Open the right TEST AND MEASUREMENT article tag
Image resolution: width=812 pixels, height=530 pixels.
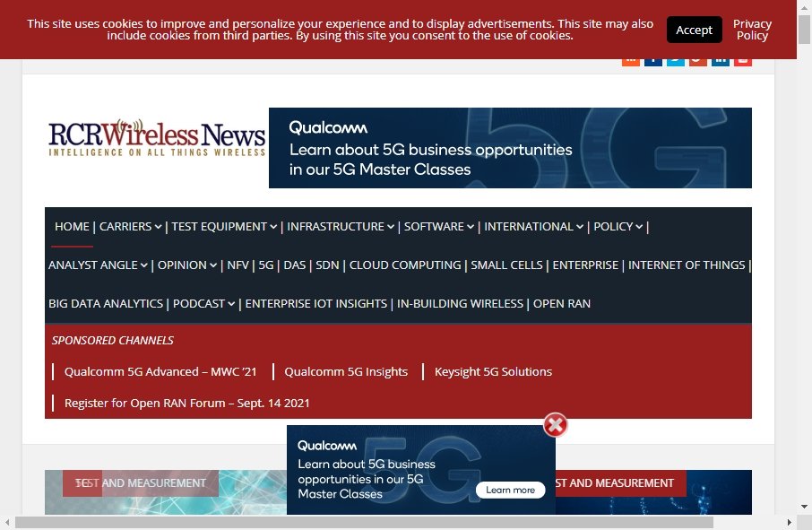click(x=621, y=482)
